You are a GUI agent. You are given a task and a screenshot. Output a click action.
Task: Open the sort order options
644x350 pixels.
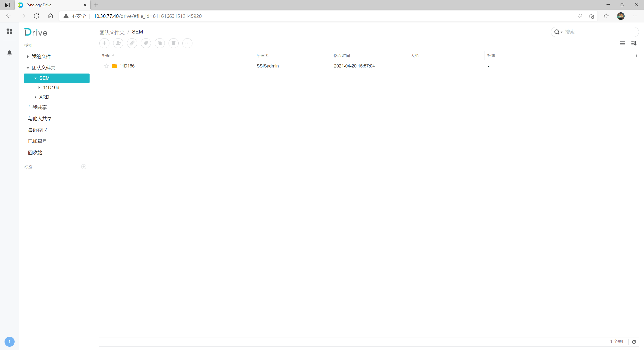tap(634, 43)
